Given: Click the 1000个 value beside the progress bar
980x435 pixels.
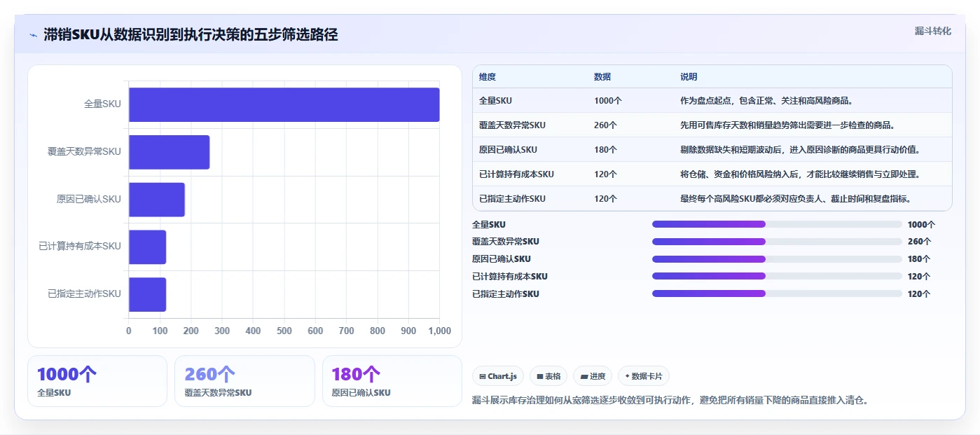Looking at the screenshot, I should click(921, 225).
